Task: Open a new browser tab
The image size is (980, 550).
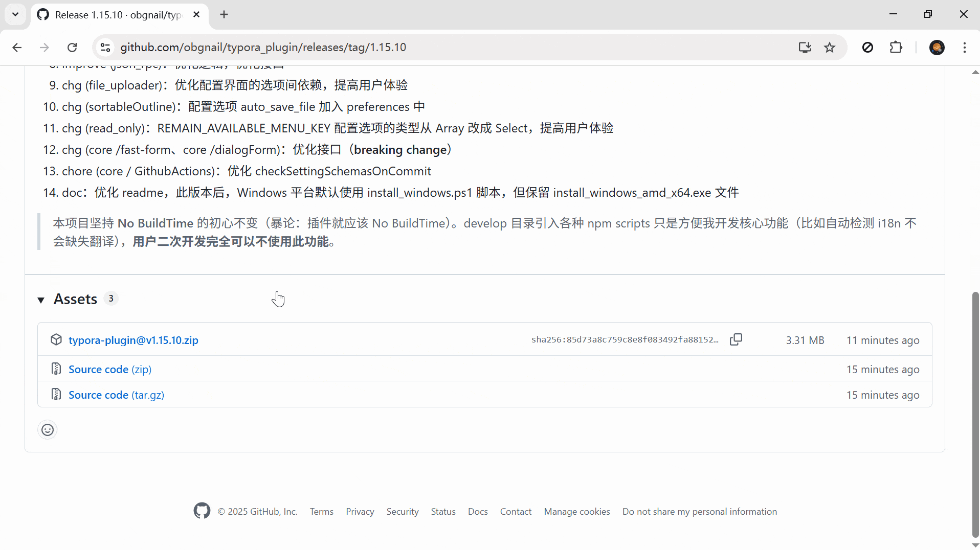Action: point(224,15)
